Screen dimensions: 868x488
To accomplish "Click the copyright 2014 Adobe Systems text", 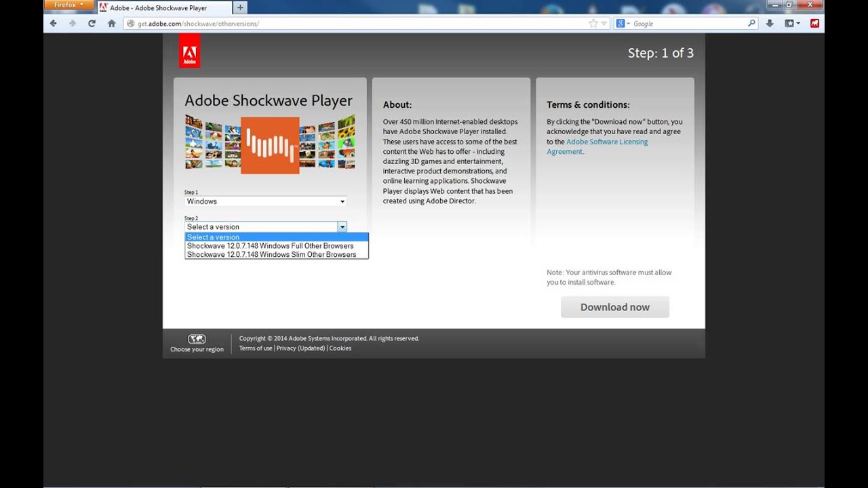I will coord(329,338).
